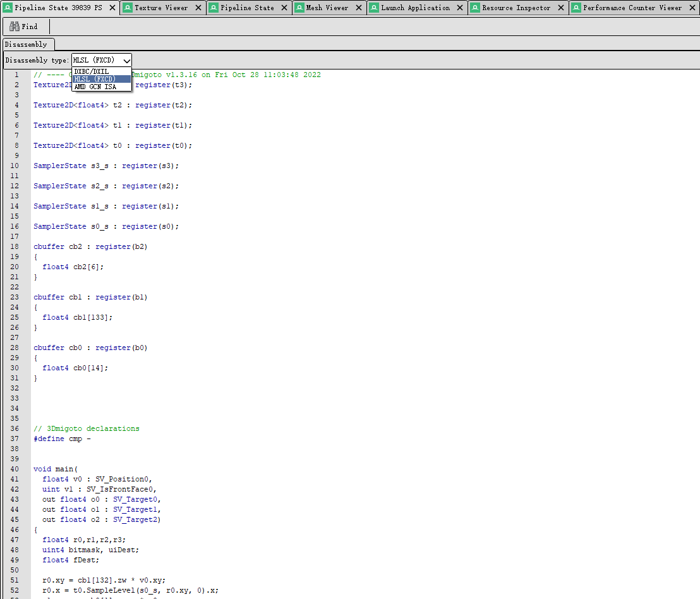Click 'cbuffer cb1 : register(b1)' line
700x599 pixels.
click(x=90, y=297)
